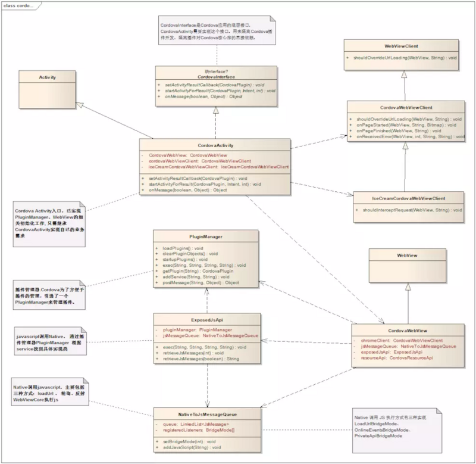Click shouldOverrideUrlLoading in WebViewClient box
The width and height of the screenshot is (476, 464).
tap(405, 58)
